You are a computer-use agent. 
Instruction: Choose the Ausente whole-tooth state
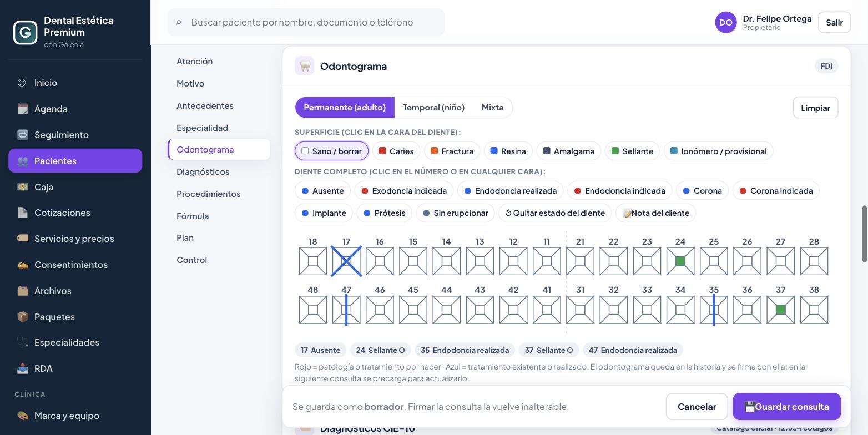coord(322,191)
